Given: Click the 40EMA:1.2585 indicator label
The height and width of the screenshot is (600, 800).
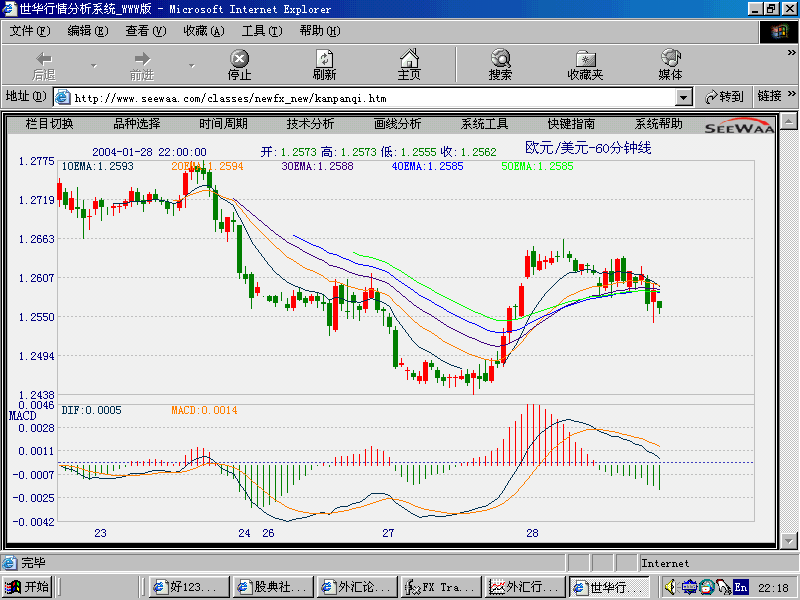Looking at the screenshot, I should [x=428, y=166].
